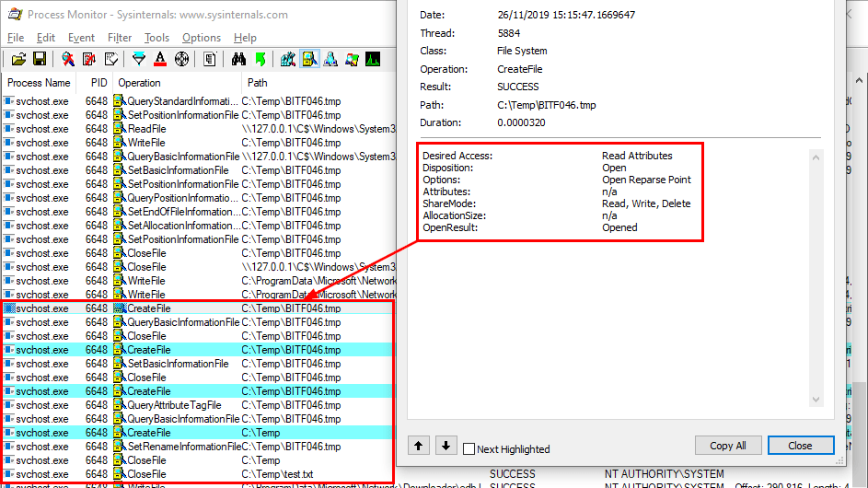The height and width of the screenshot is (488, 868).
Task: Click the Copy All button
Action: 728,446
